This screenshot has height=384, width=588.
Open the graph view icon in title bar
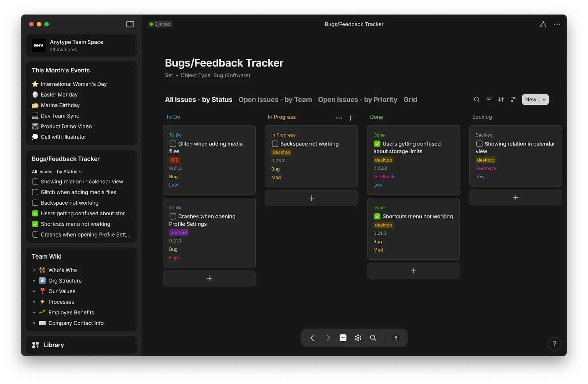coord(543,24)
